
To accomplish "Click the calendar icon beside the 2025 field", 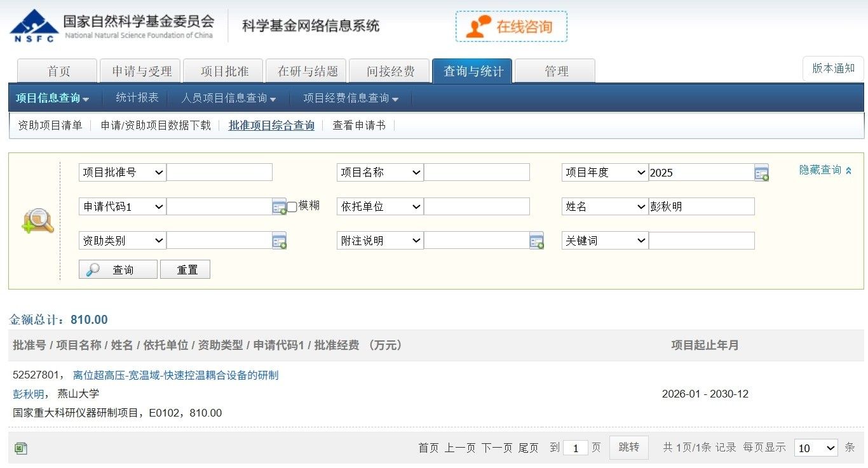I will 761,173.
